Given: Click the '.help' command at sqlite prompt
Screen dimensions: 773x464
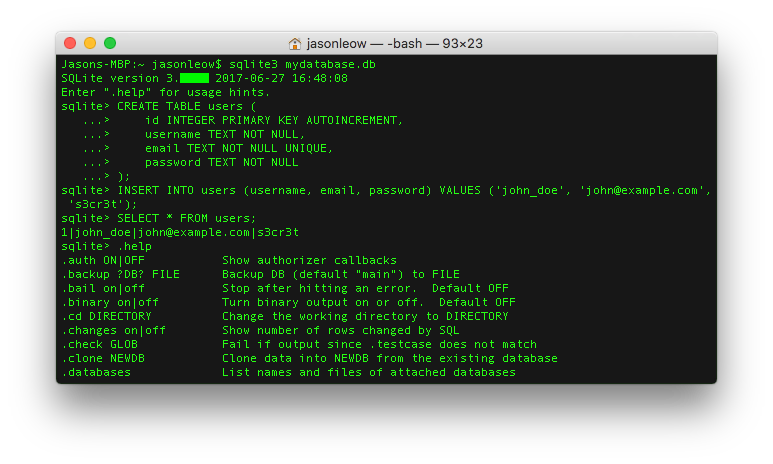Looking at the screenshot, I should tap(135, 246).
